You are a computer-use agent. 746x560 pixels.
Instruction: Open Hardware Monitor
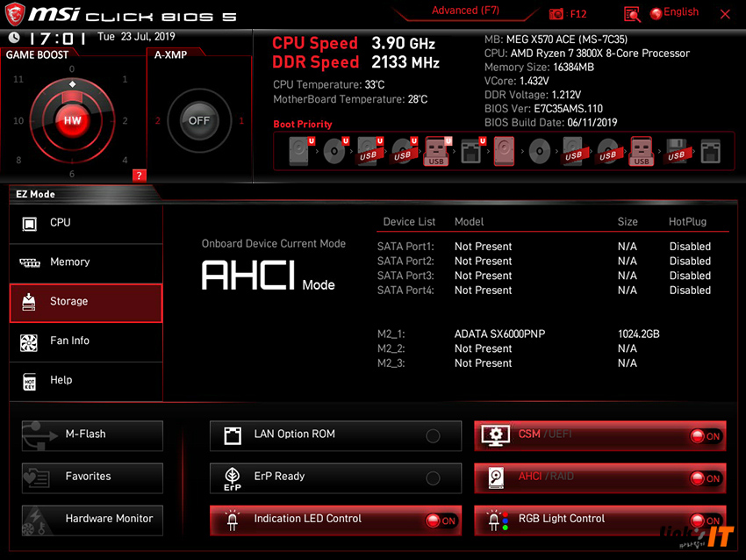click(92, 520)
